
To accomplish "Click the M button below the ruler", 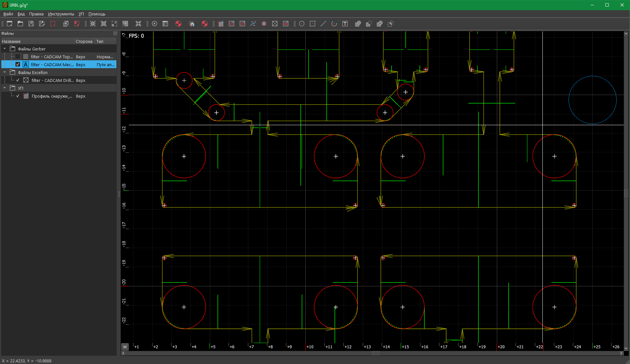I will (125, 347).
